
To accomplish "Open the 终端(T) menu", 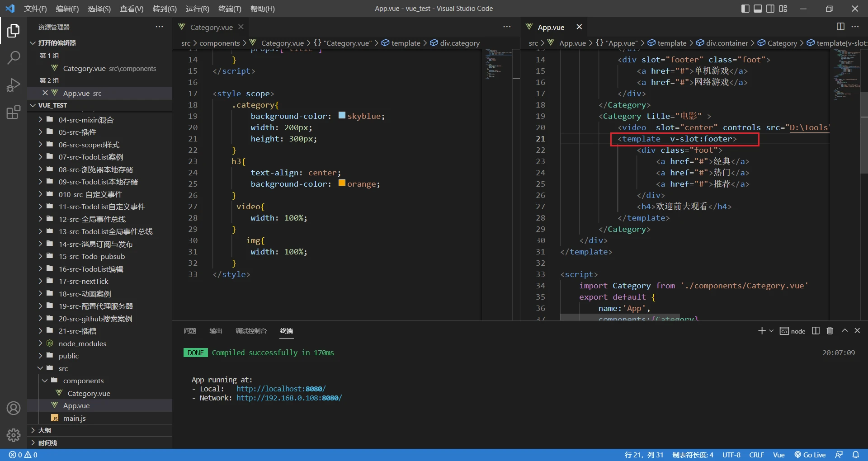I will (230, 9).
